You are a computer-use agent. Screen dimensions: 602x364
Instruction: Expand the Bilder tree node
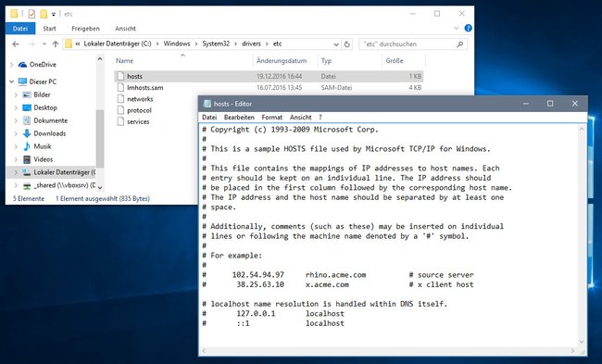click(16, 94)
